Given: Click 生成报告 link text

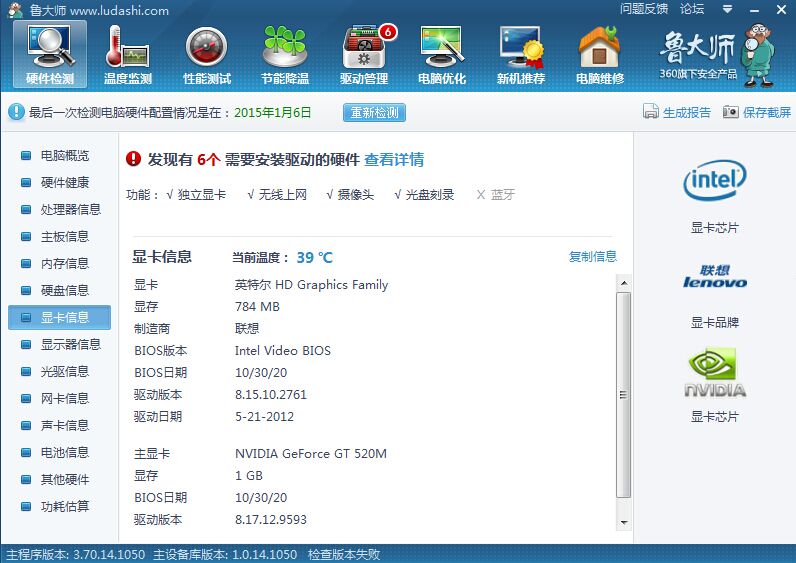Looking at the screenshot, I should (686, 112).
